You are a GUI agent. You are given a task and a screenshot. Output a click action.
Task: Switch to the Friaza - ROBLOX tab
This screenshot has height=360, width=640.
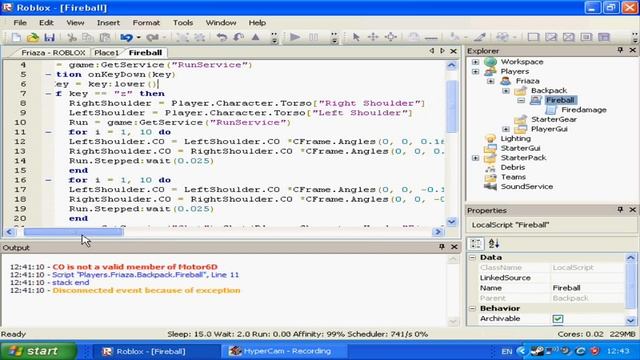click(53, 53)
